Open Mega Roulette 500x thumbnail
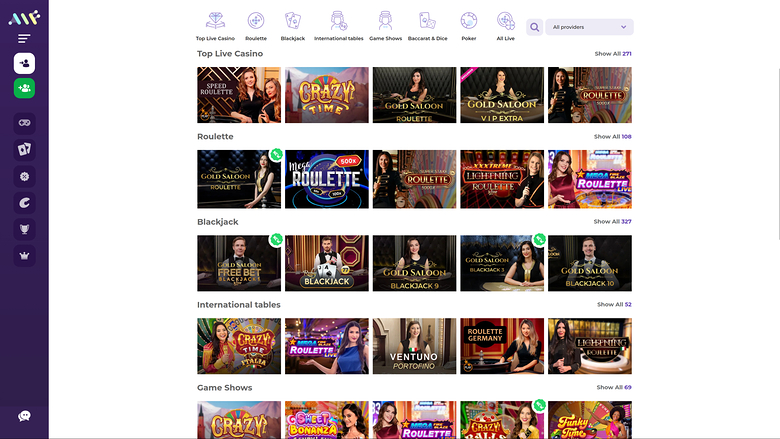This screenshot has width=780, height=439. tap(327, 179)
